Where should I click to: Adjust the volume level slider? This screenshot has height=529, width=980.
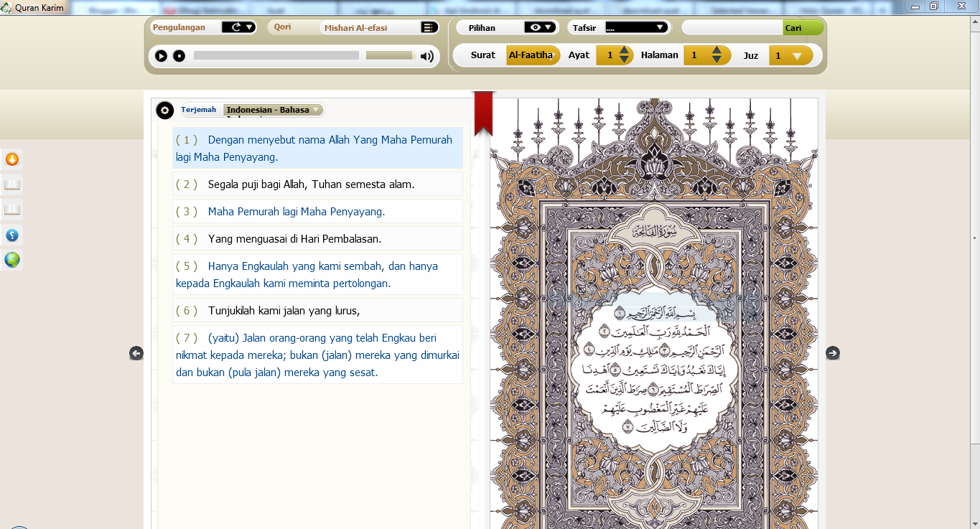(x=390, y=55)
